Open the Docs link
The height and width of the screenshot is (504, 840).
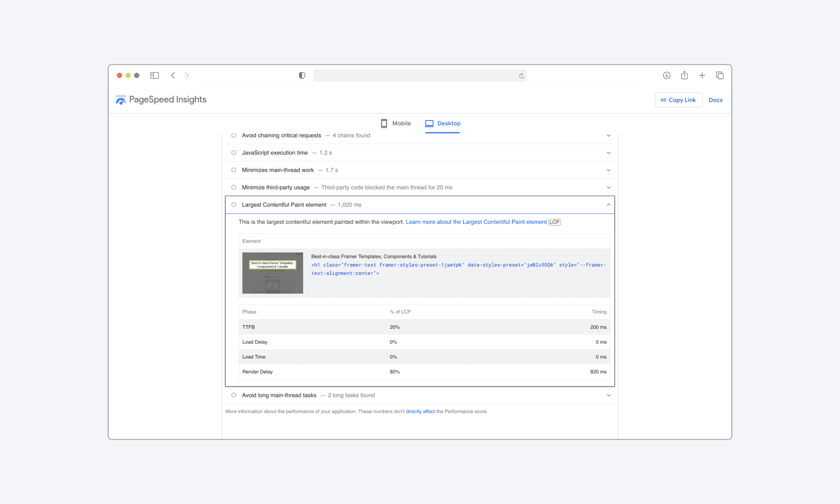[x=716, y=100]
